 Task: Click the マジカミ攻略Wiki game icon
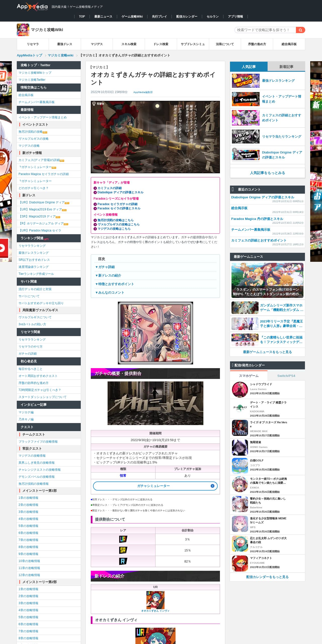tap(23, 30)
